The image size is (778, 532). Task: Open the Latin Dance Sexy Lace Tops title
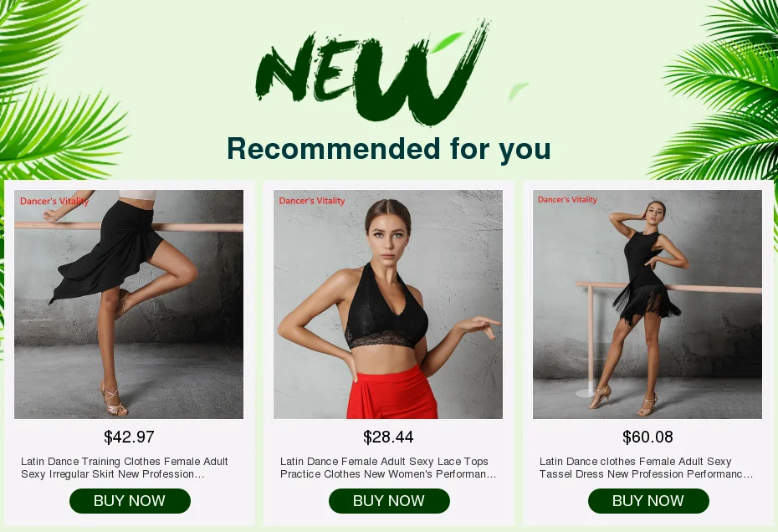[x=388, y=468]
